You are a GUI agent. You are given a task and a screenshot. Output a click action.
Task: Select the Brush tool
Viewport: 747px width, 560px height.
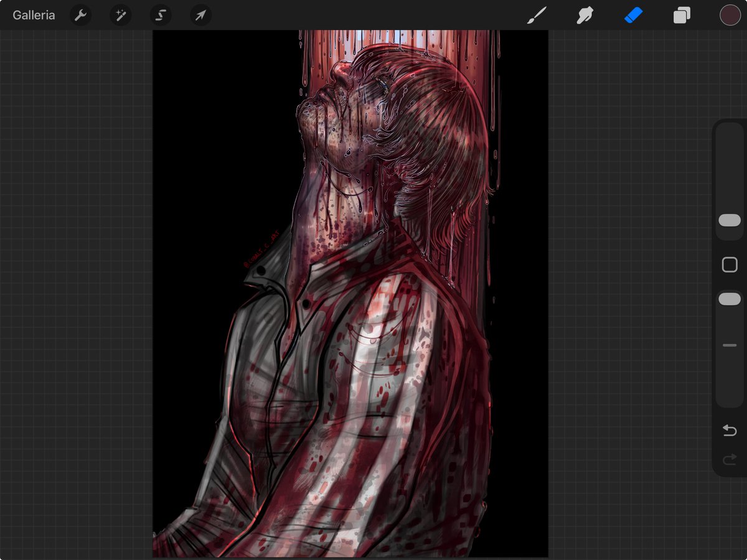click(x=537, y=15)
